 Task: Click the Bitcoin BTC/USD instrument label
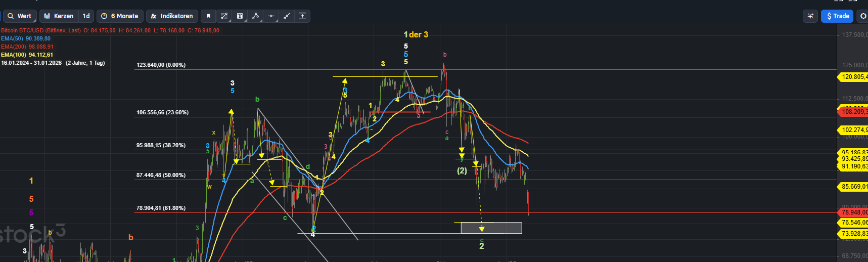[40, 30]
